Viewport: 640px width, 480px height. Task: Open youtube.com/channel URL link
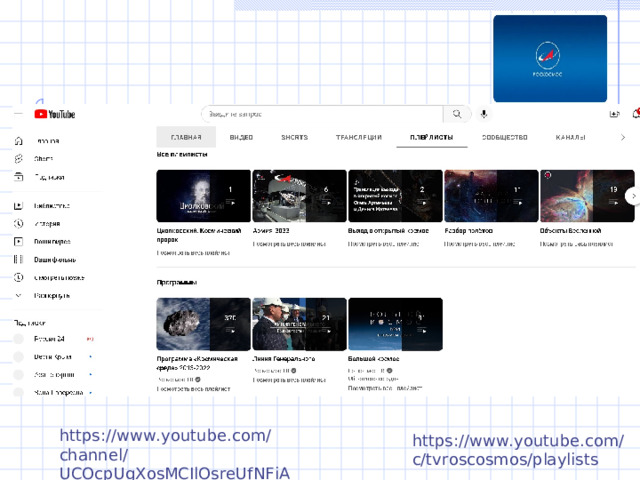coord(174,454)
